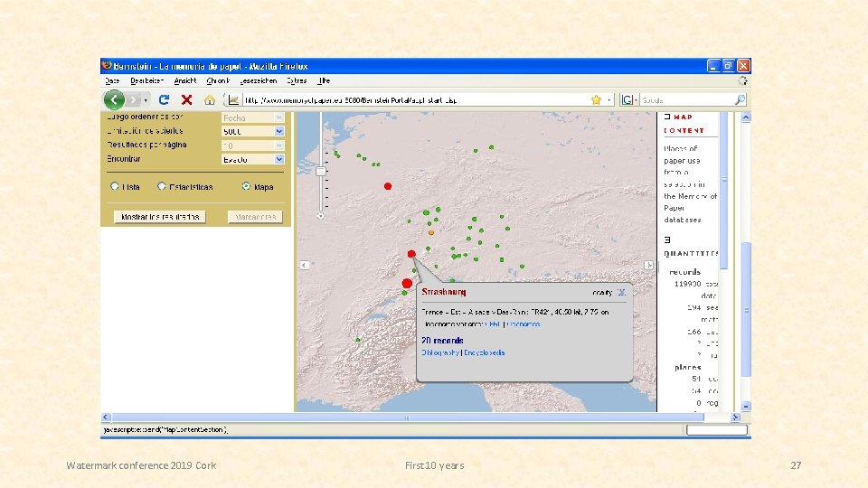The height and width of the screenshot is (488, 868).
Task: Click the '119900' records count
Action: pyautogui.click(x=687, y=284)
